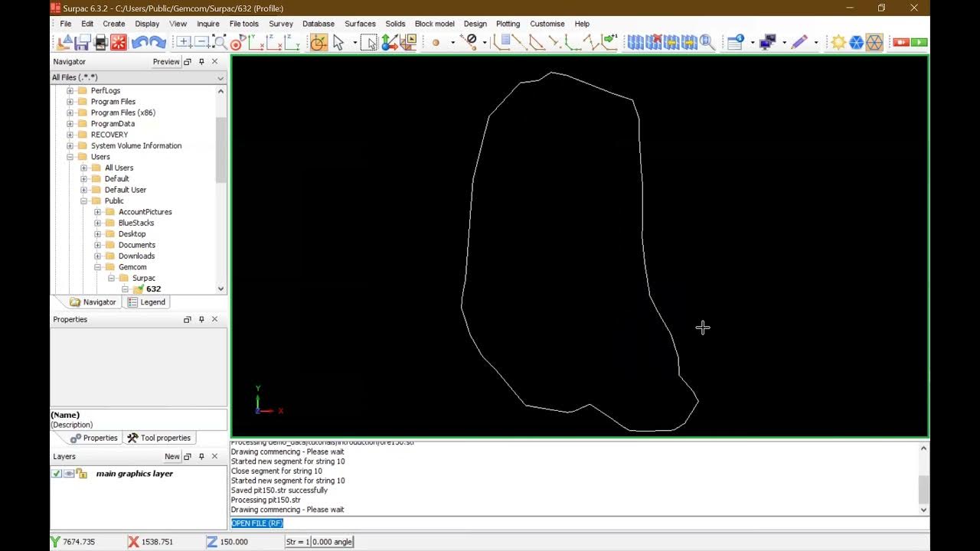Click the sections icon with red X
The height and width of the screenshot is (551, 980).
pos(653,43)
